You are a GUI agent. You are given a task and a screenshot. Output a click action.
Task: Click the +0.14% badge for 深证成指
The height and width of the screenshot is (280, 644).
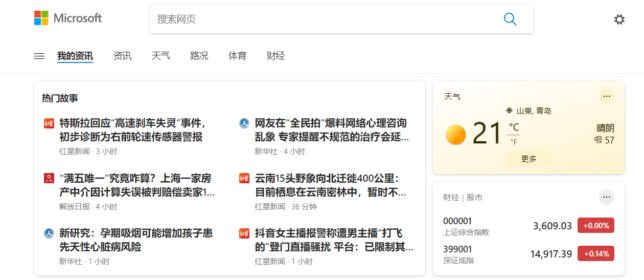click(x=595, y=253)
